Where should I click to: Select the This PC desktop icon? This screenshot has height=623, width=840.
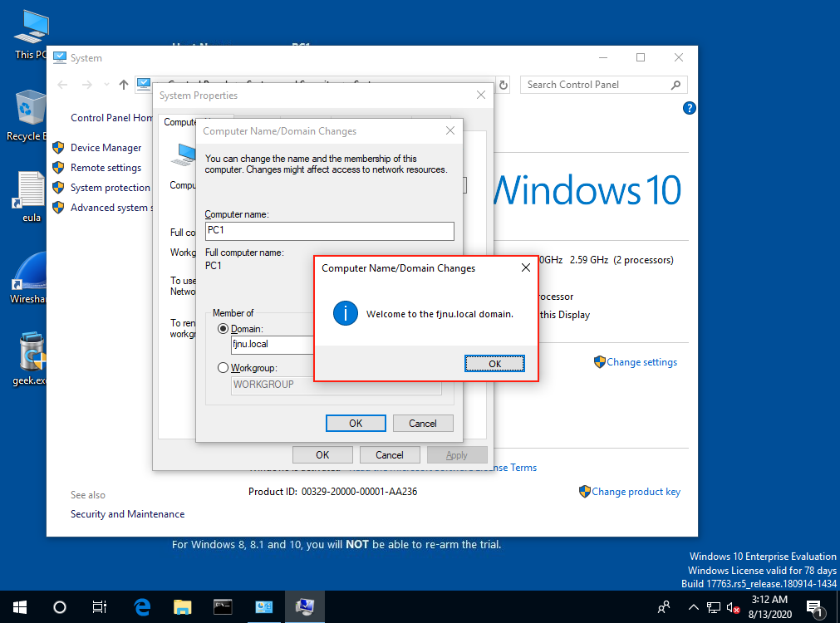click(30, 36)
